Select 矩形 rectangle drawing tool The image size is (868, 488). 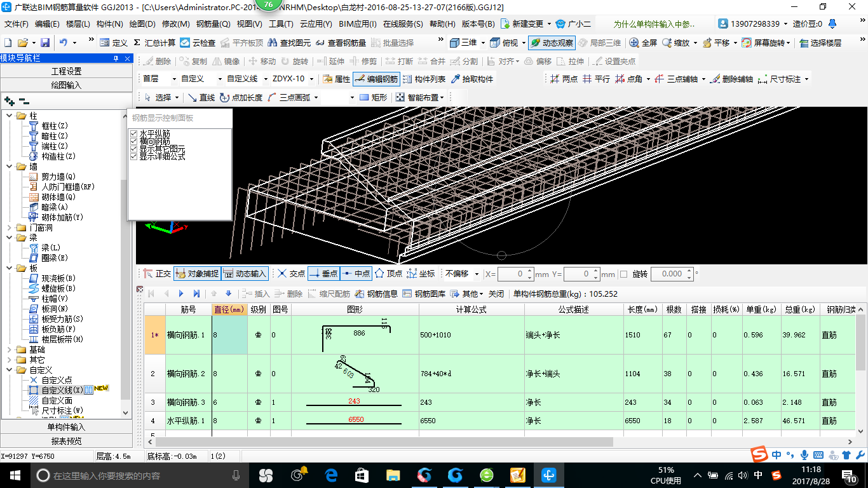tap(373, 97)
